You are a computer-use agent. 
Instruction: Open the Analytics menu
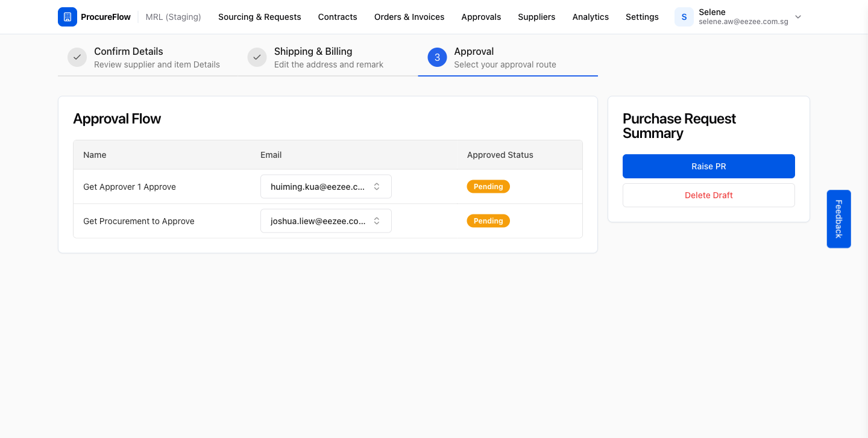[591, 17]
